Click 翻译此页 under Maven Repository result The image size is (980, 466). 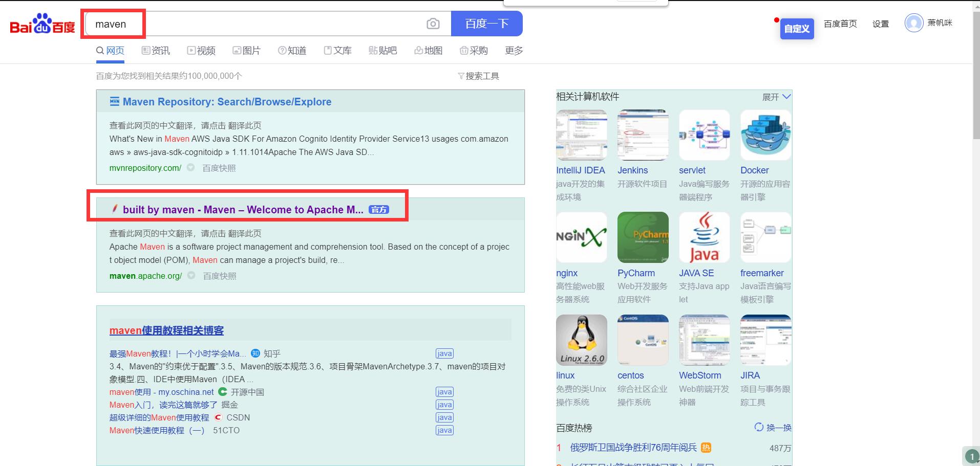pos(245,125)
